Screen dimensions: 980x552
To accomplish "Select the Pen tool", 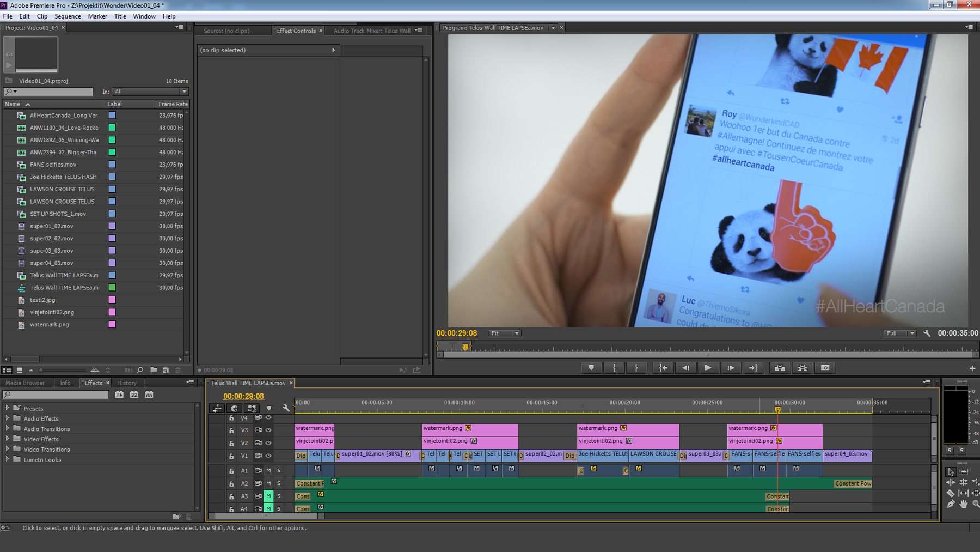I will pyautogui.click(x=951, y=504).
